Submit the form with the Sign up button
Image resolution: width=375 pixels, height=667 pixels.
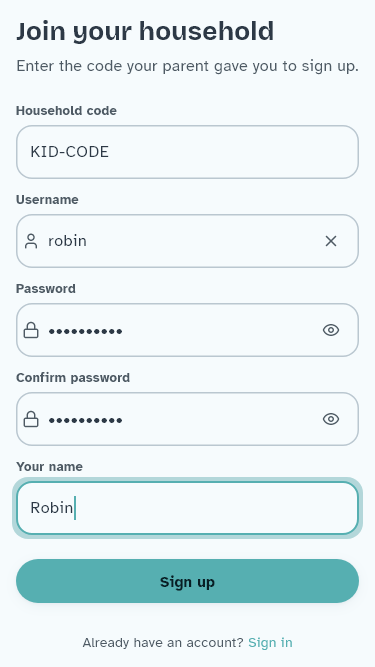tap(188, 581)
